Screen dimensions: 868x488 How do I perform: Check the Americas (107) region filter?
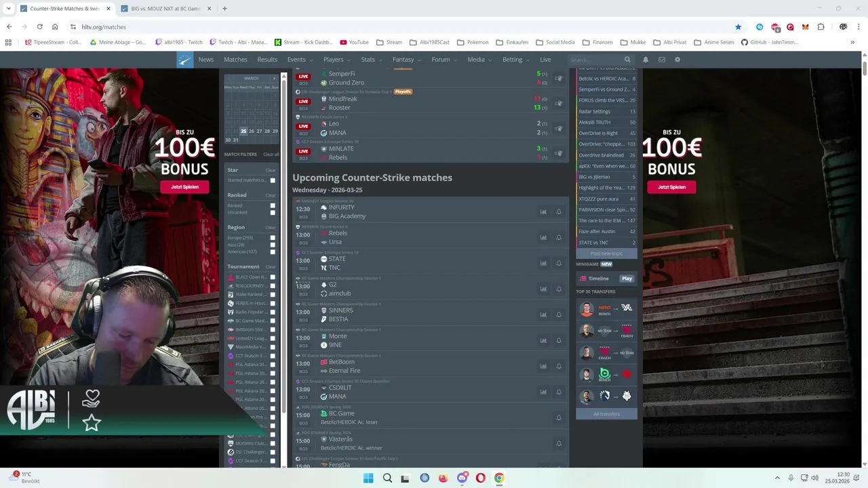coord(273,251)
